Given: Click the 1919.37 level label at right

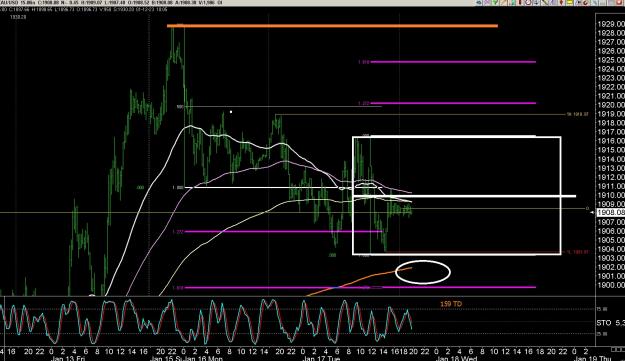Looking at the screenshot, I should pos(578,114).
